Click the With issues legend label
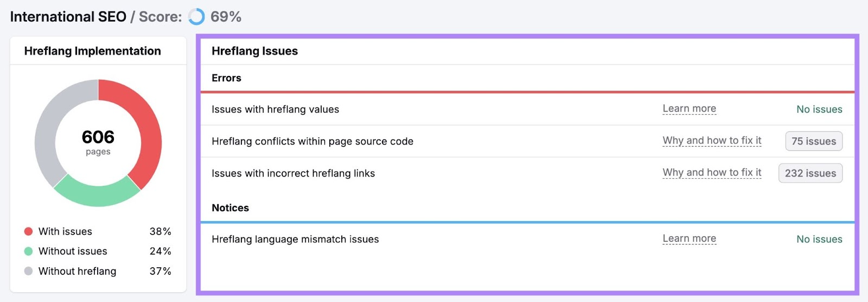868x302 pixels. click(65, 231)
